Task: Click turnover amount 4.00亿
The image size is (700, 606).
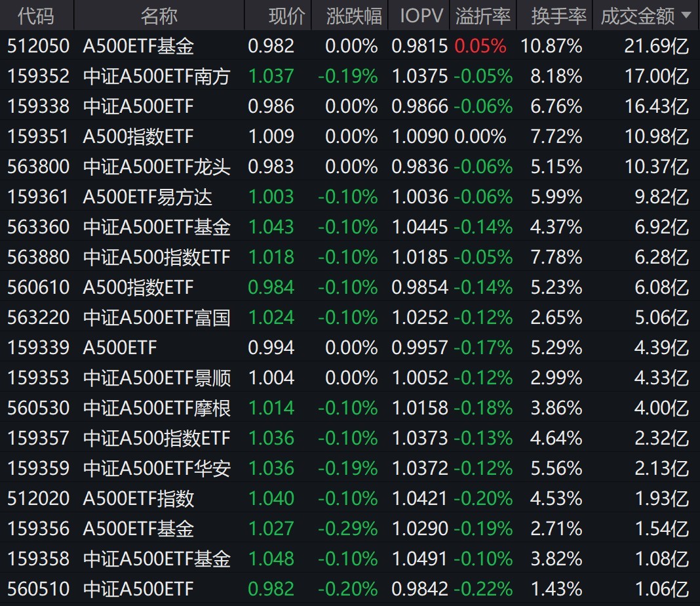Action: 662,408
